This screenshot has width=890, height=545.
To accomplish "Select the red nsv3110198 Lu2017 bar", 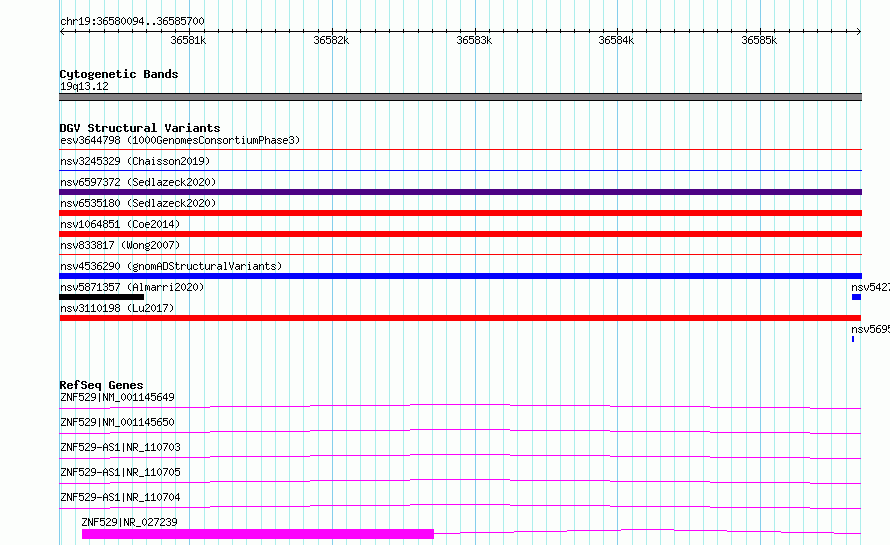I will 460,318.
